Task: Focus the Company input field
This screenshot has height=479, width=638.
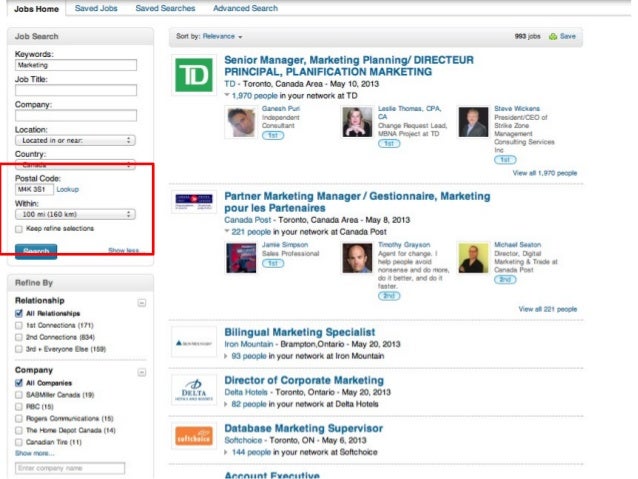Action: 76,116
